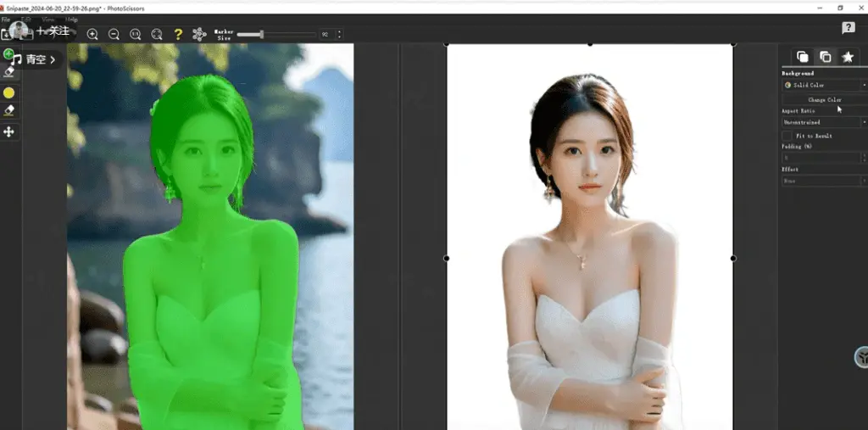Click the help speech-bubble icon at top right

(x=848, y=28)
